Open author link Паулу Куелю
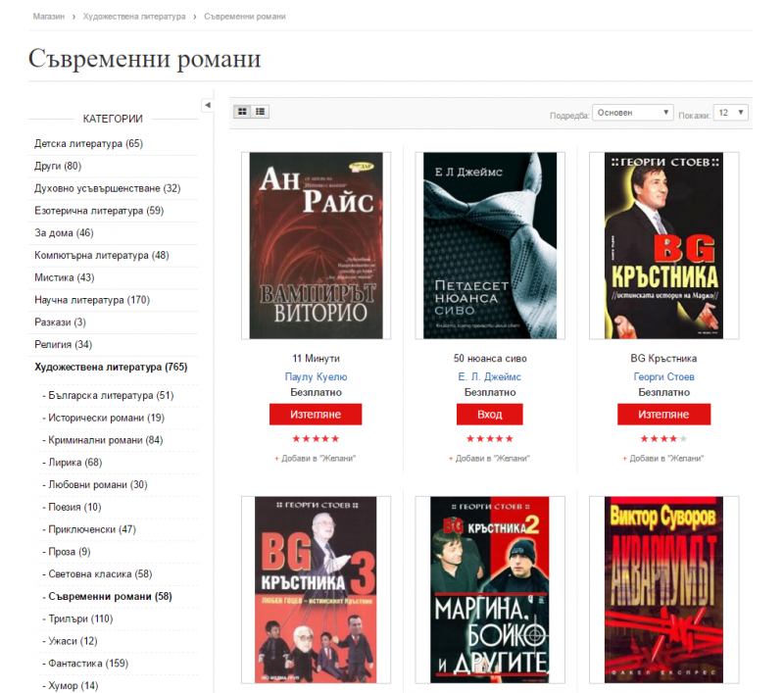 point(316,377)
